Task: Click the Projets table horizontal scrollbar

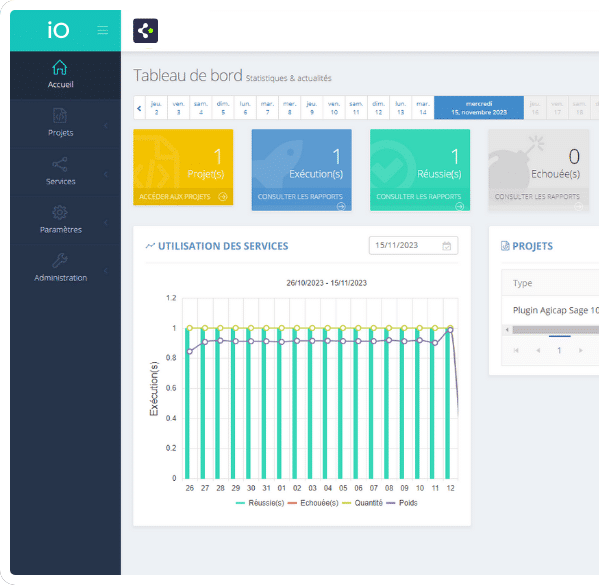Action: coord(555,329)
